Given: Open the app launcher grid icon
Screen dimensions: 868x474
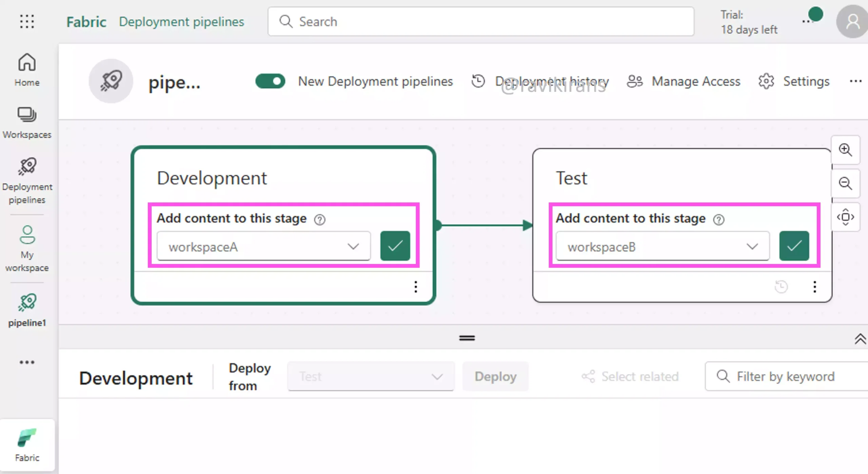Looking at the screenshot, I should point(27,22).
